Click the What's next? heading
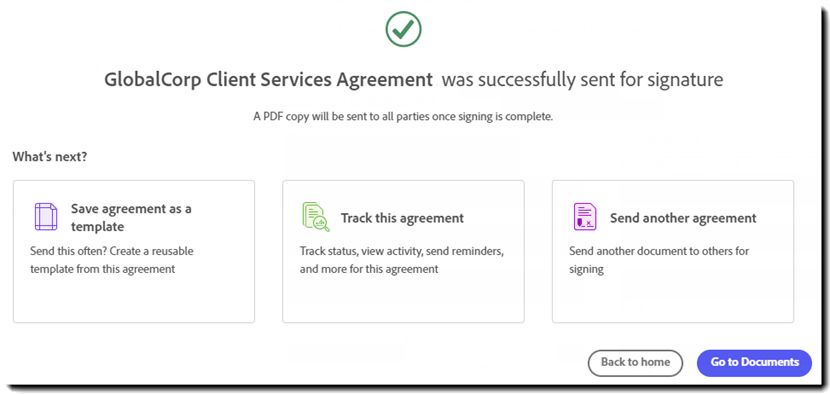830x394 pixels. point(50,157)
